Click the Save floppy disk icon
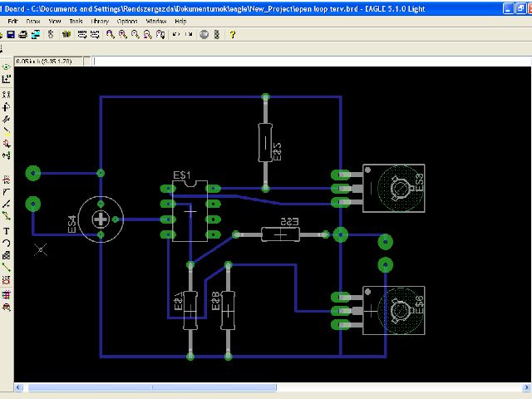532x399 pixels. click(11, 34)
